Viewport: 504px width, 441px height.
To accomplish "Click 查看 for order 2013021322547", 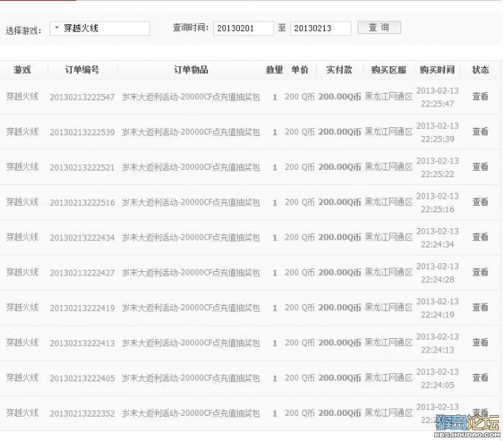I will point(480,96).
